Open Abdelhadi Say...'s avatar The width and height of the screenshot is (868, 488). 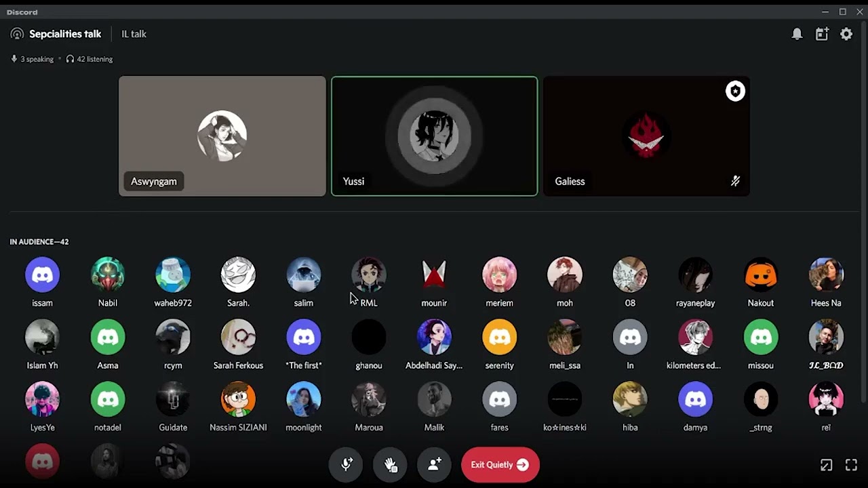pyautogui.click(x=434, y=337)
